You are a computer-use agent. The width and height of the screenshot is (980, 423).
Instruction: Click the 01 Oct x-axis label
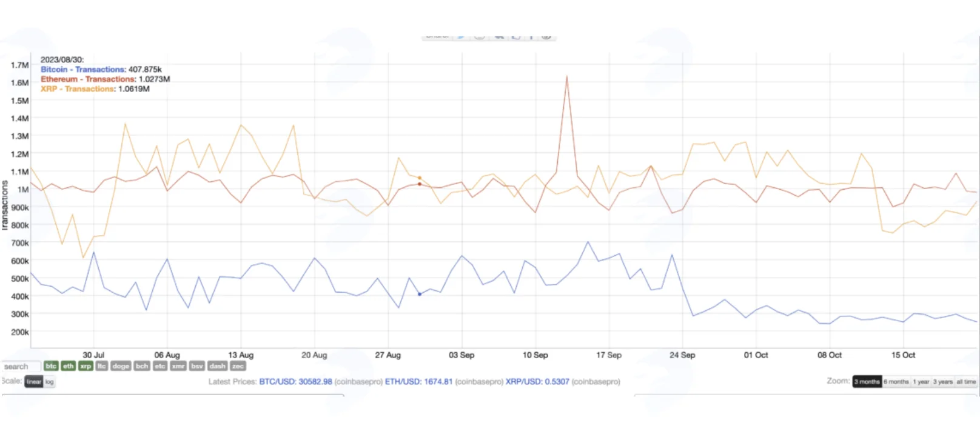click(x=756, y=355)
